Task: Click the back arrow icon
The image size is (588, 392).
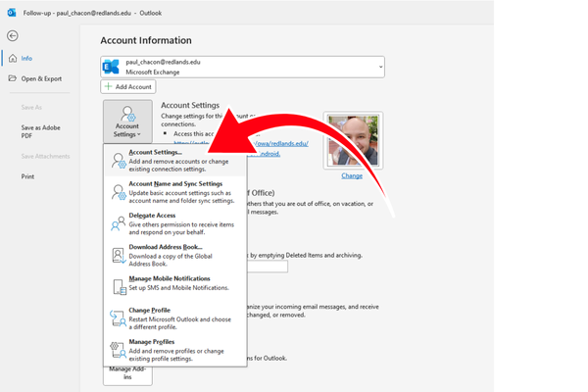Action: tap(13, 35)
